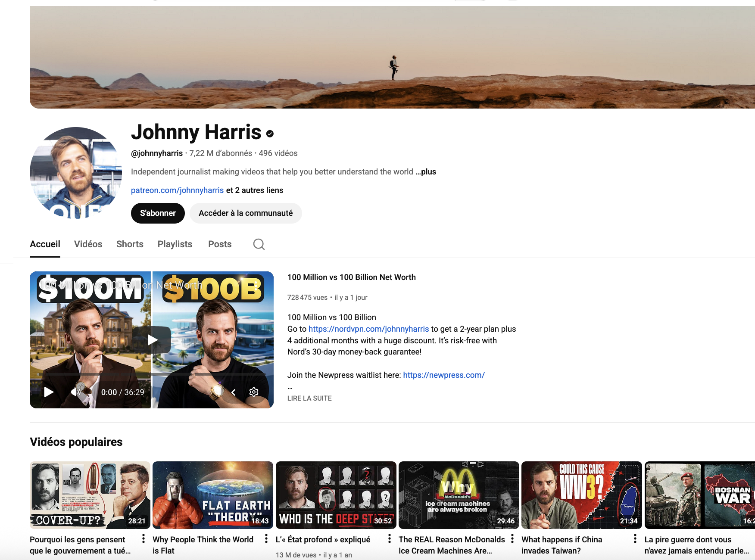The width and height of the screenshot is (755, 560).
Task: Open options menu for the JFK cover-up video
Action: [x=144, y=538]
